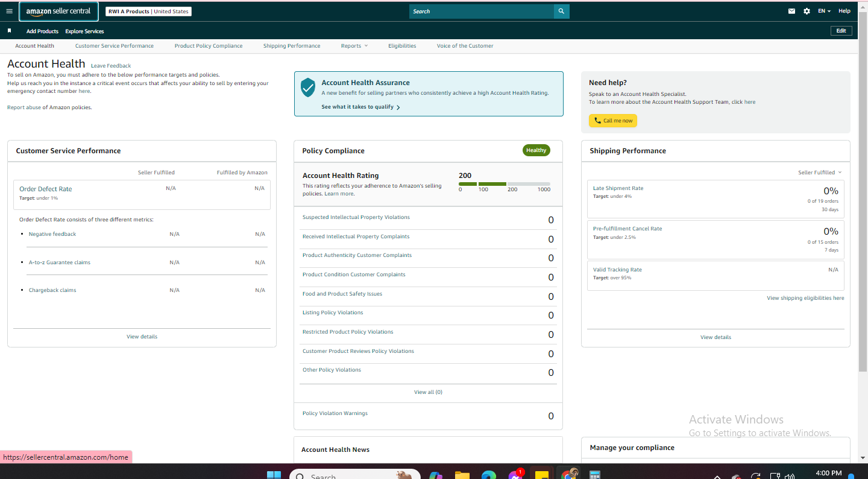
Task: Open Calculator from the taskbar
Action: click(595, 475)
